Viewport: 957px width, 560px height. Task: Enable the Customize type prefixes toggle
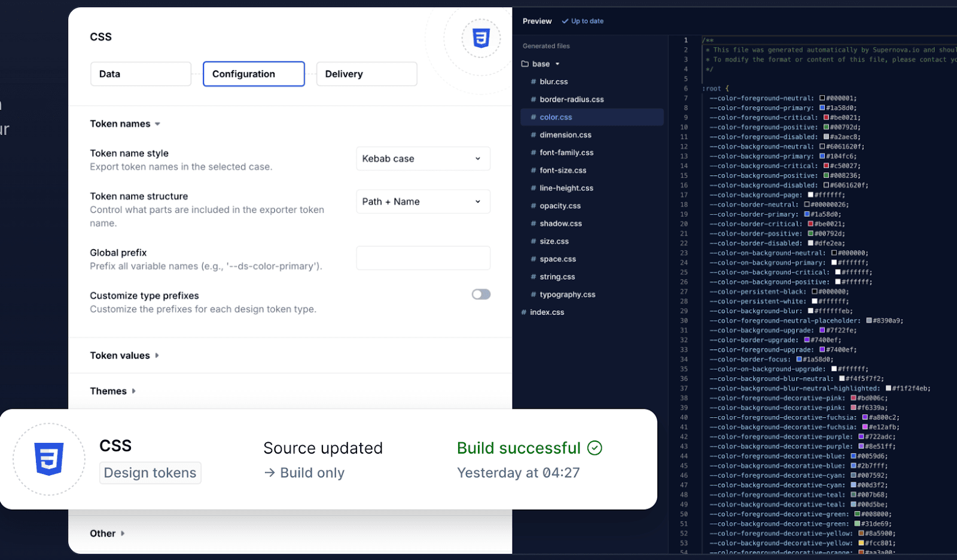(x=481, y=294)
